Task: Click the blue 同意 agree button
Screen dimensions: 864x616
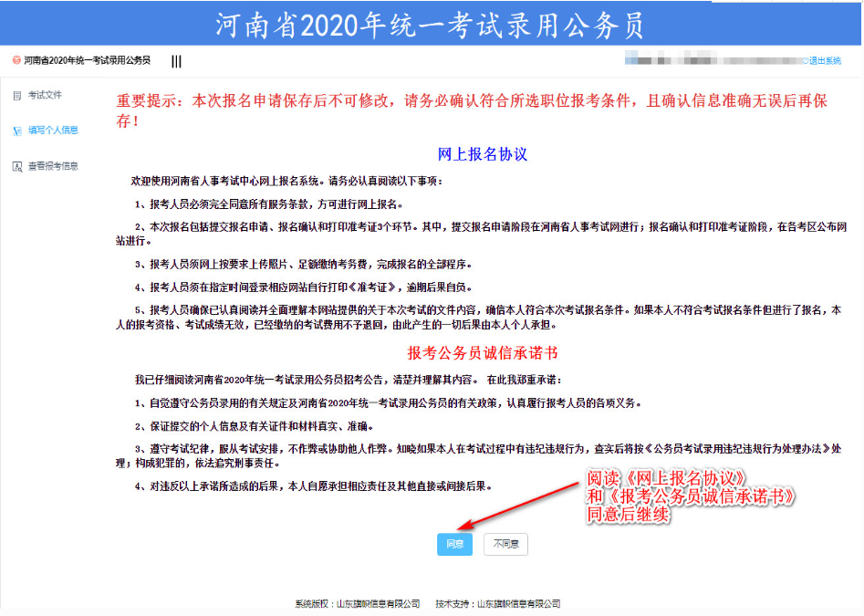Action: point(454,545)
